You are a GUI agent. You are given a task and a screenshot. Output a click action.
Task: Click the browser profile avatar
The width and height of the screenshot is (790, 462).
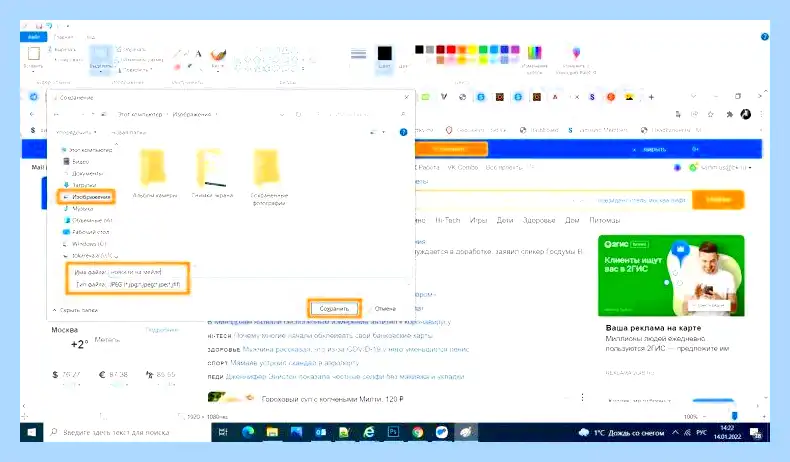[x=746, y=114]
